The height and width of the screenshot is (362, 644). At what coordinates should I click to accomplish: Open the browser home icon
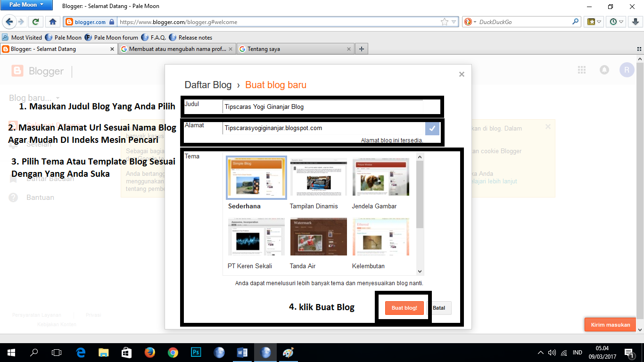click(53, 22)
